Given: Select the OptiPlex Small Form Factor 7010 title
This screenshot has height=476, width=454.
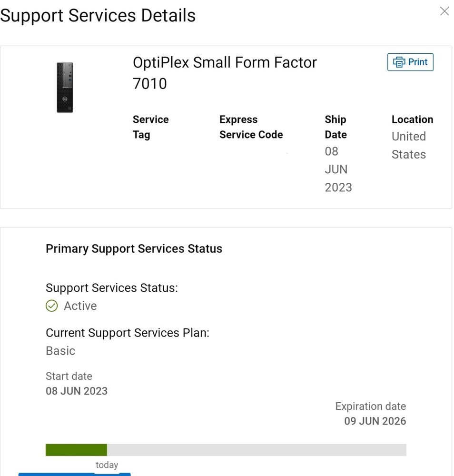Looking at the screenshot, I should 225,73.
